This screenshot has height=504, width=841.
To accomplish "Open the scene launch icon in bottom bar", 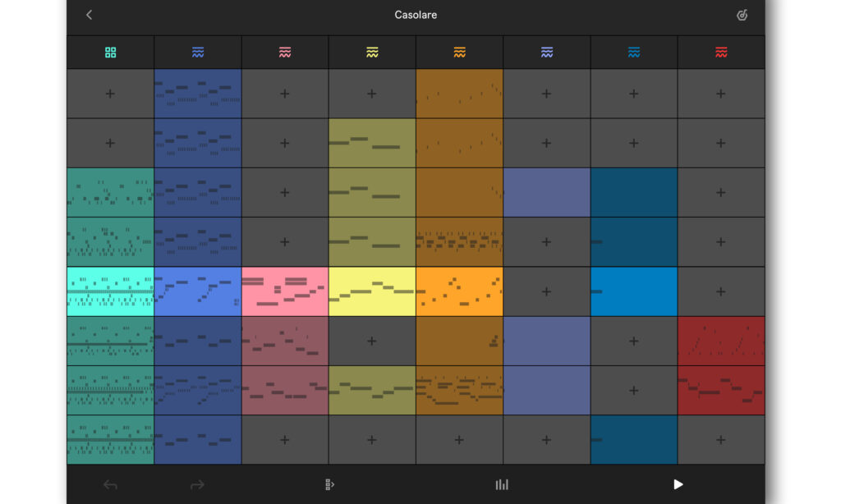I will (329, 484).
